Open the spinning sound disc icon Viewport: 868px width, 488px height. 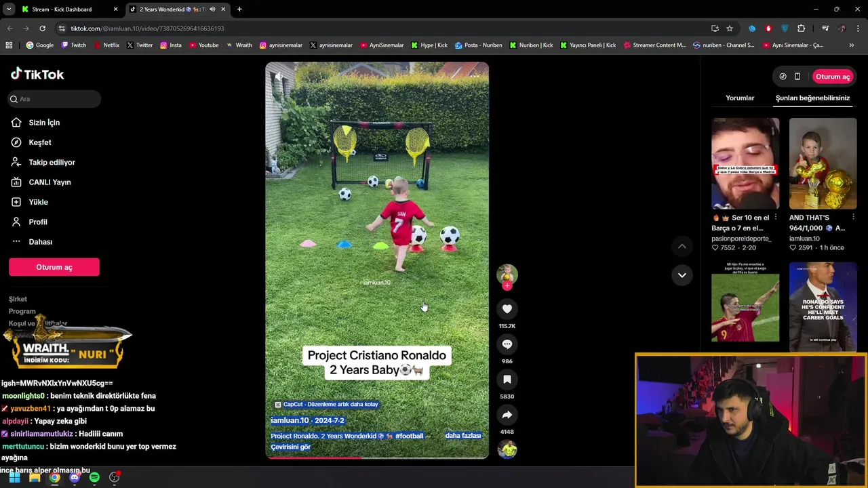coord(507,449)
